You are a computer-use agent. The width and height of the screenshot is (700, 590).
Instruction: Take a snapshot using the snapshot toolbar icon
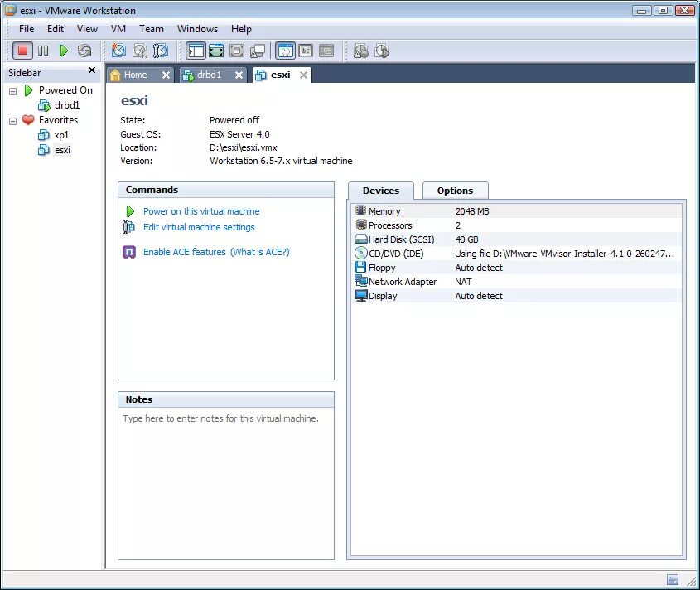click(118, 51)
